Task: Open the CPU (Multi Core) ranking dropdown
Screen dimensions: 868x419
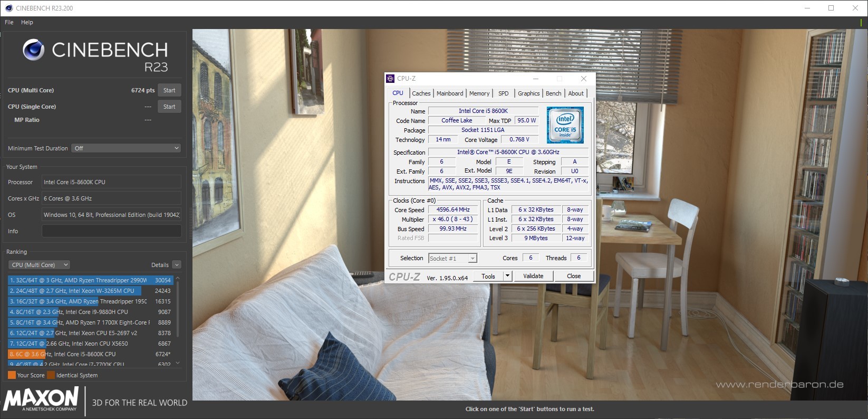Action: (x=39, y=265)
